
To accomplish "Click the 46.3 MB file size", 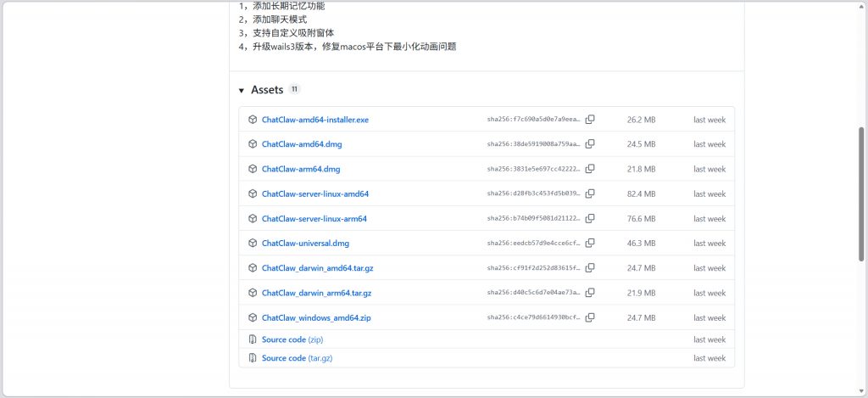I will pyautogui.click(x=641, y=244).
